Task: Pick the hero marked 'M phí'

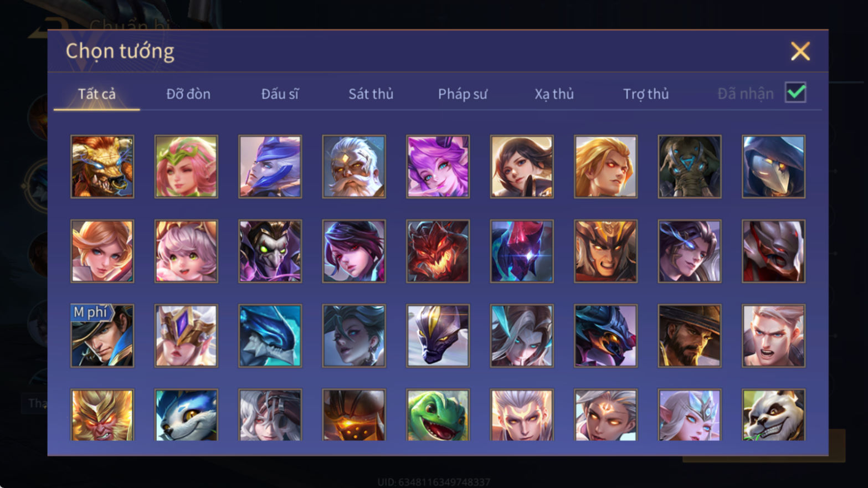Action: 102,336
